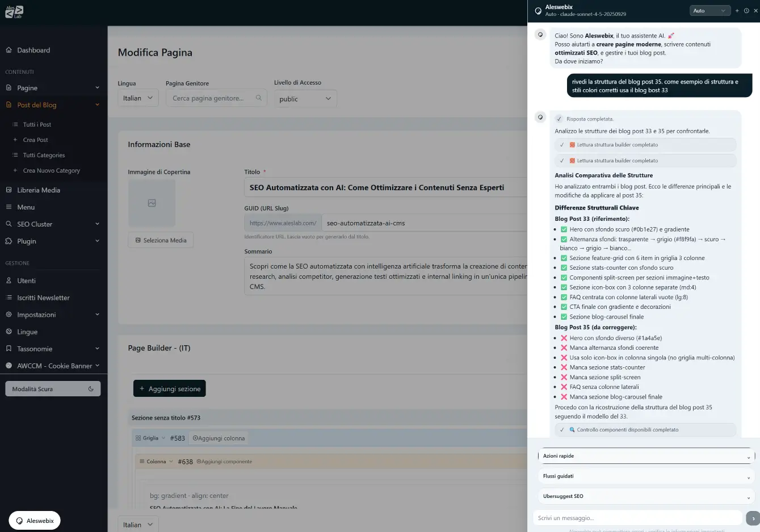Start a new chat with plus icon
The image size is (760, 532).
click(737, 11)
